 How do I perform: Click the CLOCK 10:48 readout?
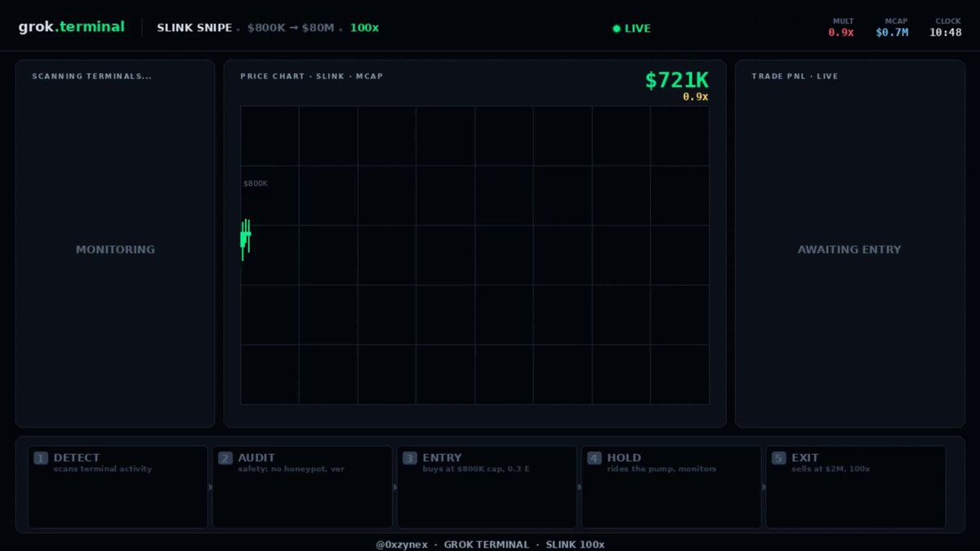(946, 28)
